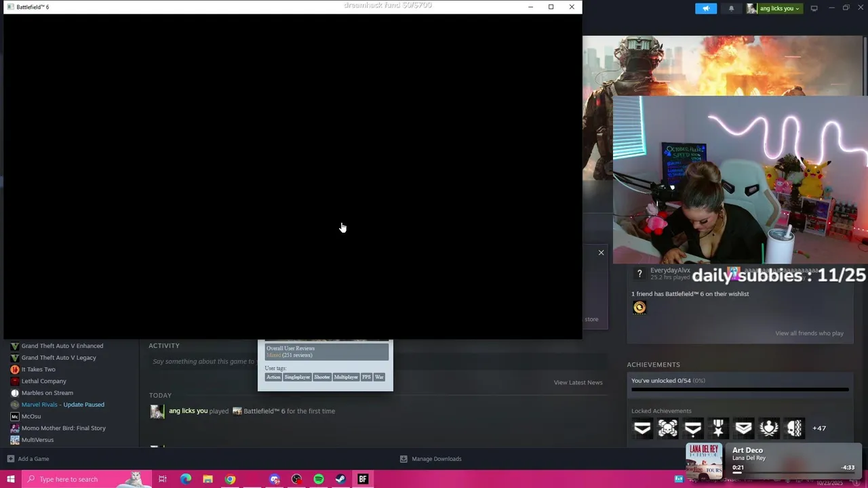The height and width of the screenshot is (488, 868).
Task: Click the wishlist friend's avatar
Action: click(639, 308)
